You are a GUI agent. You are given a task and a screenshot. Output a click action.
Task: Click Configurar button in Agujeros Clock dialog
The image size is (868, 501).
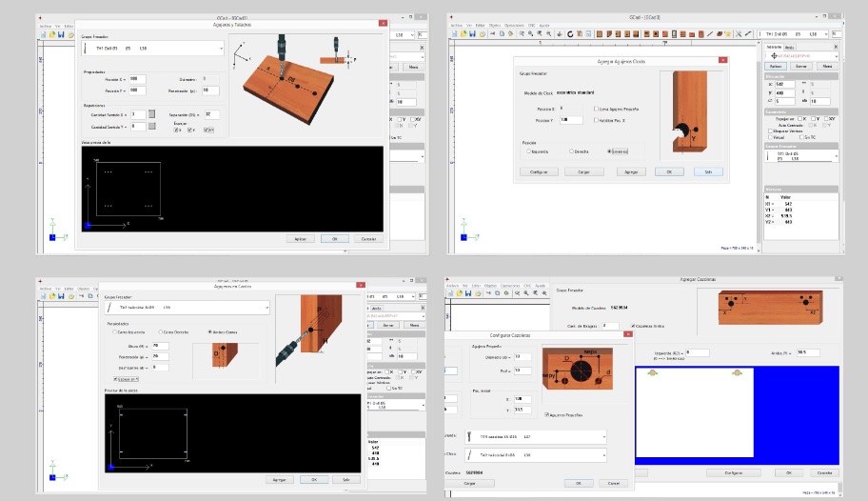tap(539, 171)
